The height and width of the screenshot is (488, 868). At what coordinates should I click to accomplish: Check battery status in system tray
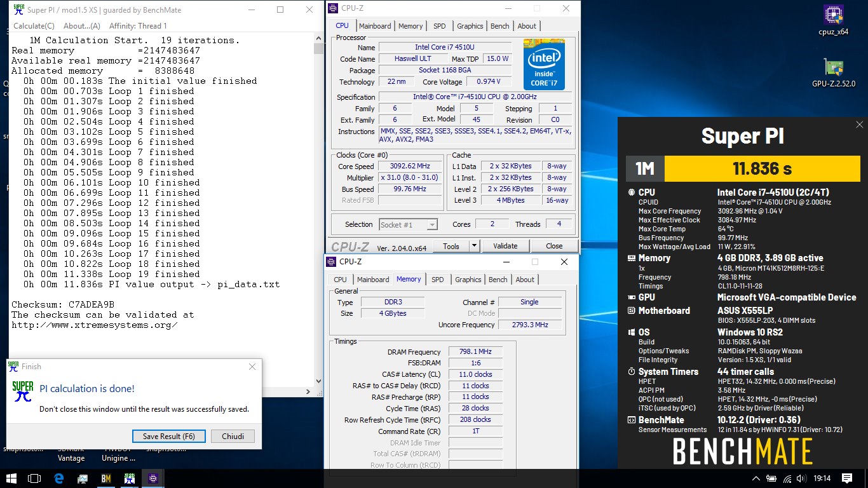pyautogui.click(x=772, y=478)
